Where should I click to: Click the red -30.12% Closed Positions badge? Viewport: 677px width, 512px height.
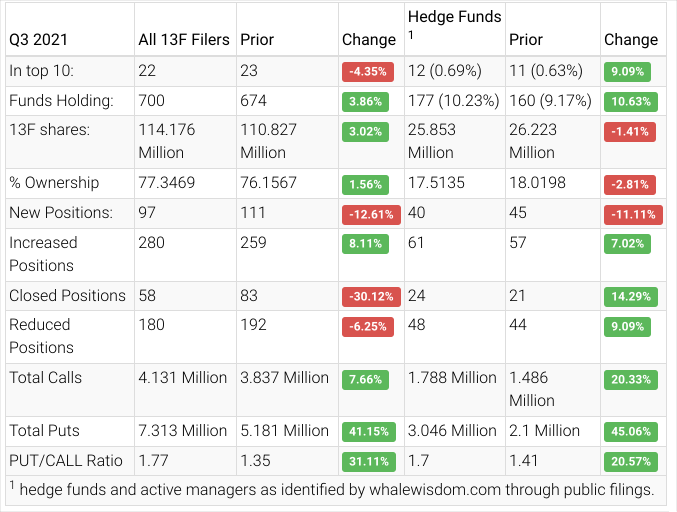pos(372,296)
